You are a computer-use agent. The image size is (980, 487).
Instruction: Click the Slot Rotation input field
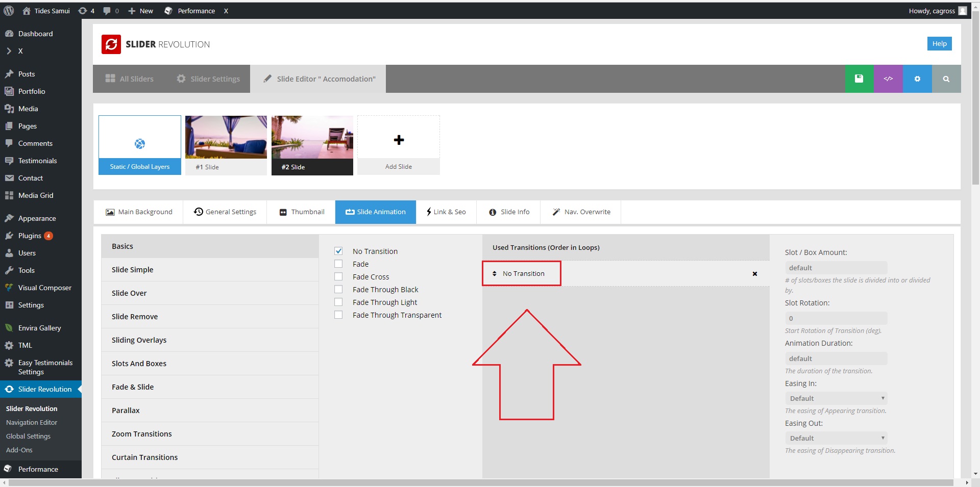click(x=836, y=318)
